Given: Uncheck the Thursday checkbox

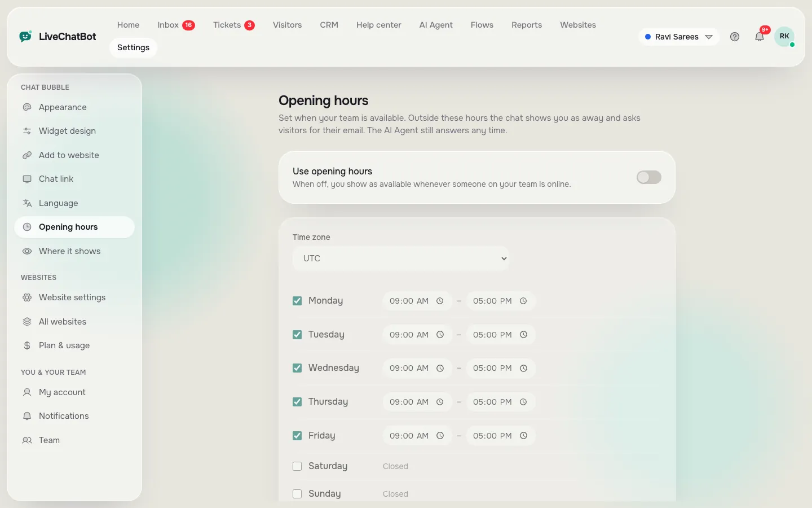Looking at the screenshot, I should (x=297, y=402).
